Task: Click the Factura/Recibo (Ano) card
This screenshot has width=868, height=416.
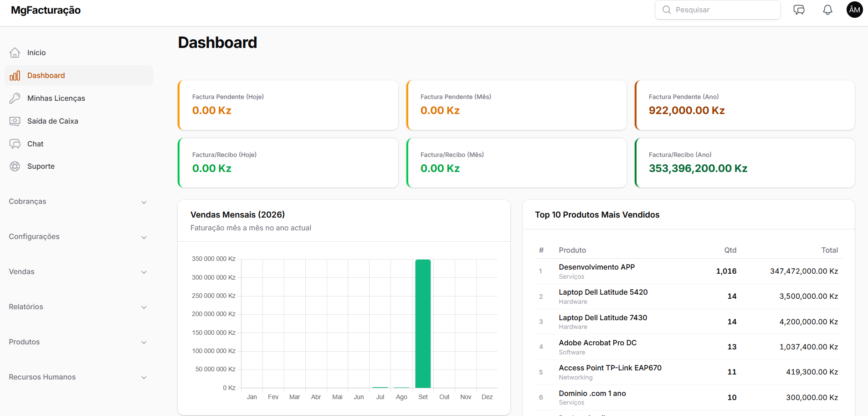Action: (x=745, y=163)
